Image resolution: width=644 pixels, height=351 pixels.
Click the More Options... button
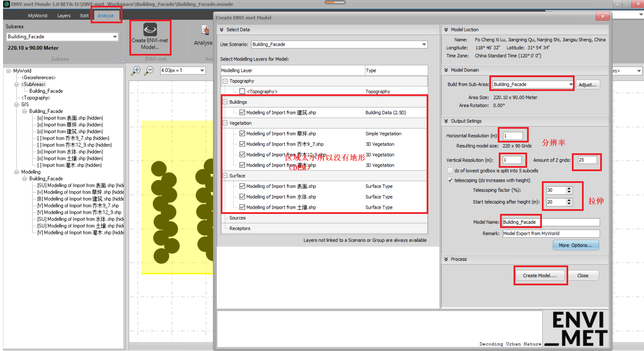576,245
